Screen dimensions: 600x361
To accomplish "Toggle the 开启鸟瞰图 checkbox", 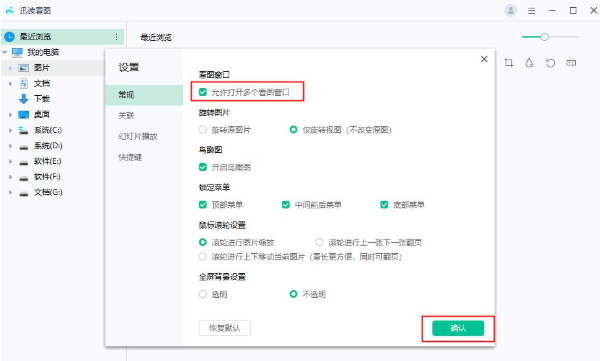I will coord(203,167).
